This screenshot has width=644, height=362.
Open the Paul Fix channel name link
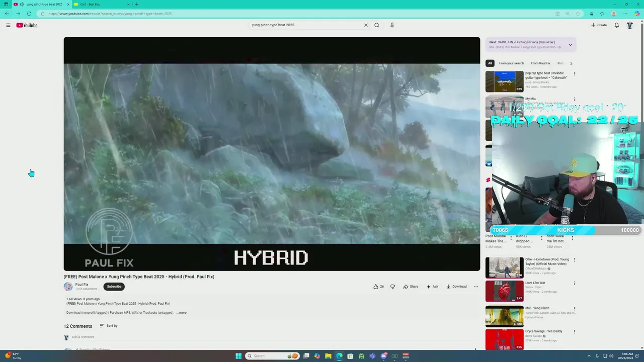[x=82, y=285]
